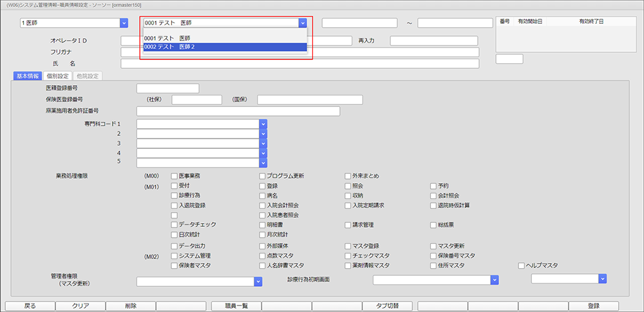644x312 pixels.
Task: Tick 人名辞書マスタ checkbox
Action: coord(263,266)
